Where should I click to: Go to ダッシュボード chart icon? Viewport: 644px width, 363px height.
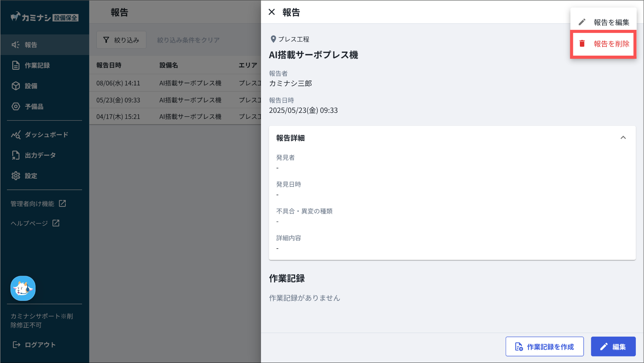[x=16, y=135]
